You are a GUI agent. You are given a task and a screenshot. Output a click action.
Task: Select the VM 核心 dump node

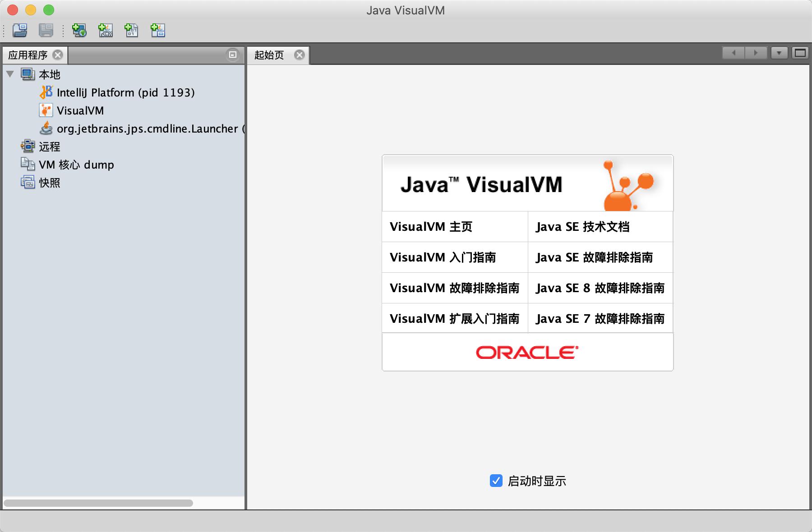pos(76,165)
